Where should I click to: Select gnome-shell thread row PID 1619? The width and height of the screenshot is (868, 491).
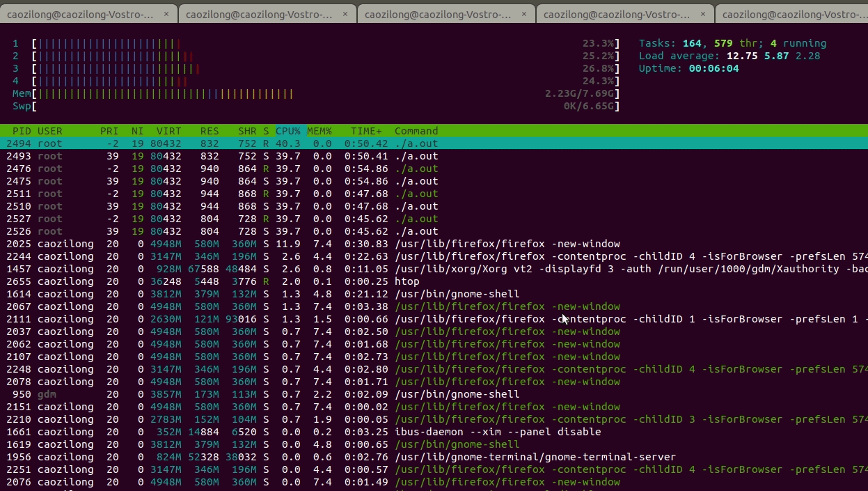[434, 444]
